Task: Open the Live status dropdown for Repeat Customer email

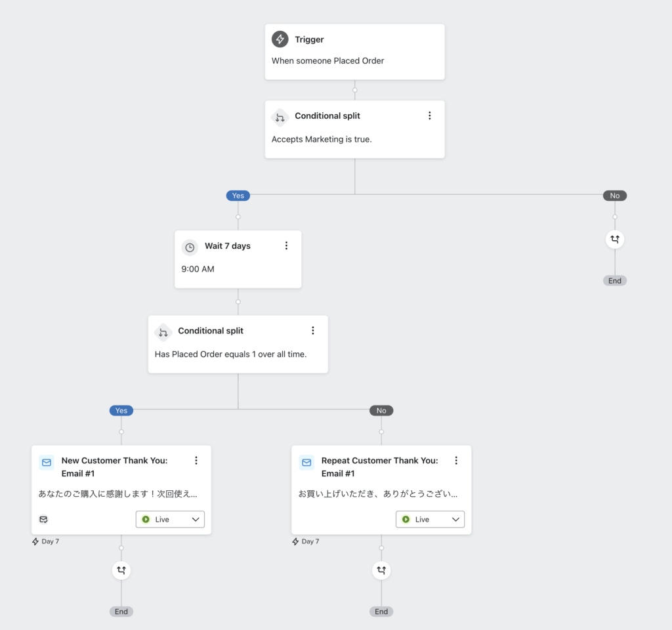Action: [x=430, y=519]
